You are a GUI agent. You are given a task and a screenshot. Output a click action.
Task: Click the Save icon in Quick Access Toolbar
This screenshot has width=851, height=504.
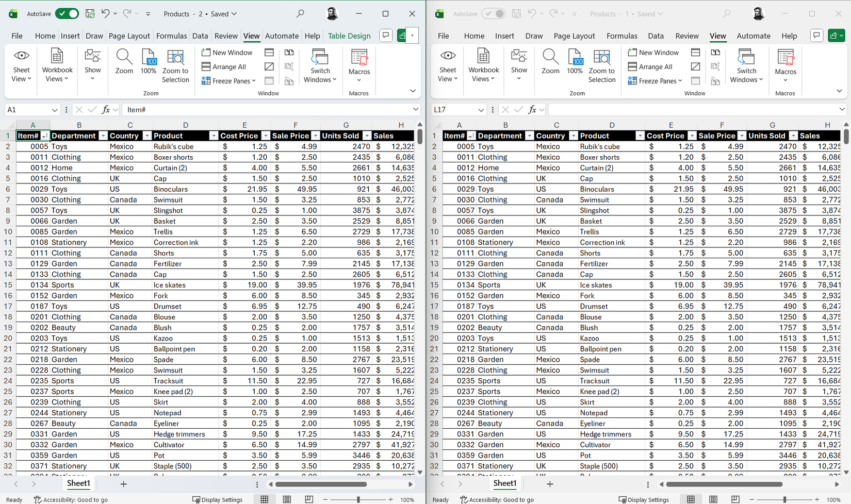90,14
